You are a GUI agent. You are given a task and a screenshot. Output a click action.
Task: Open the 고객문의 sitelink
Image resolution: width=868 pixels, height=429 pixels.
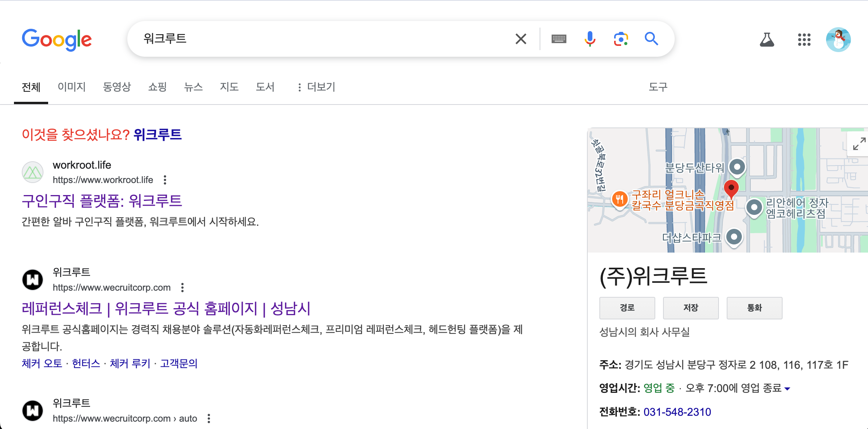(x=179, y=363)
